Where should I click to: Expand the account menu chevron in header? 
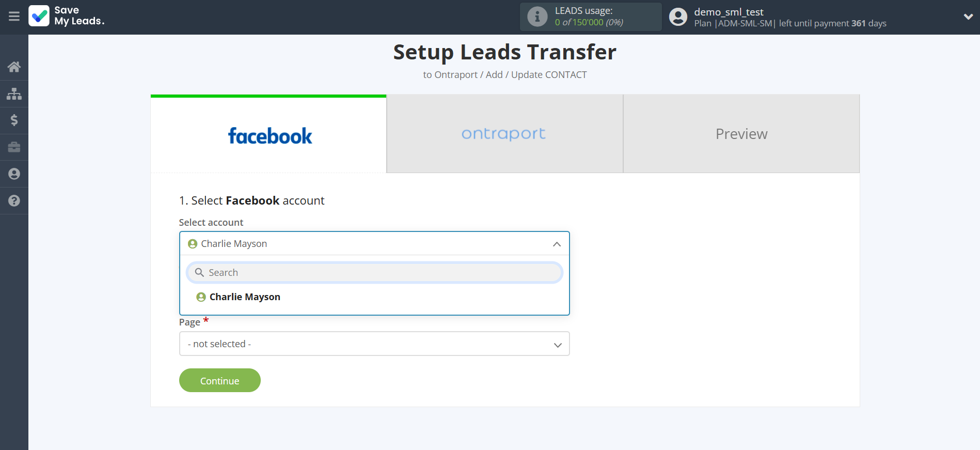pos(968,17)
